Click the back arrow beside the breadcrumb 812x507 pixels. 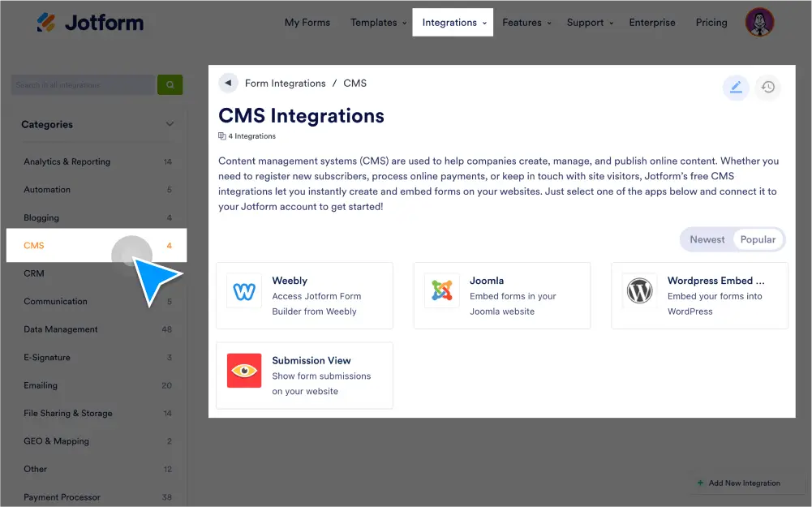228,83
